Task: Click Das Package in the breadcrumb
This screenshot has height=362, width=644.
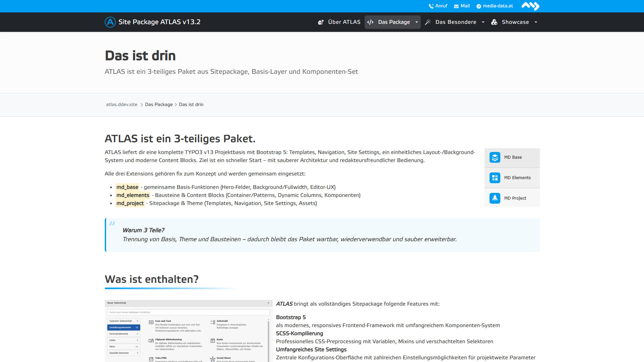Action: [x=158, y=105]
